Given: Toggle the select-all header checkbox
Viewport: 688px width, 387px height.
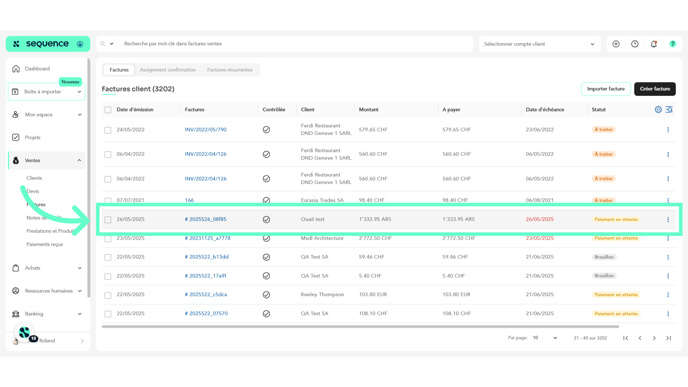Looking at the screenshot, I should pos(108,110).
